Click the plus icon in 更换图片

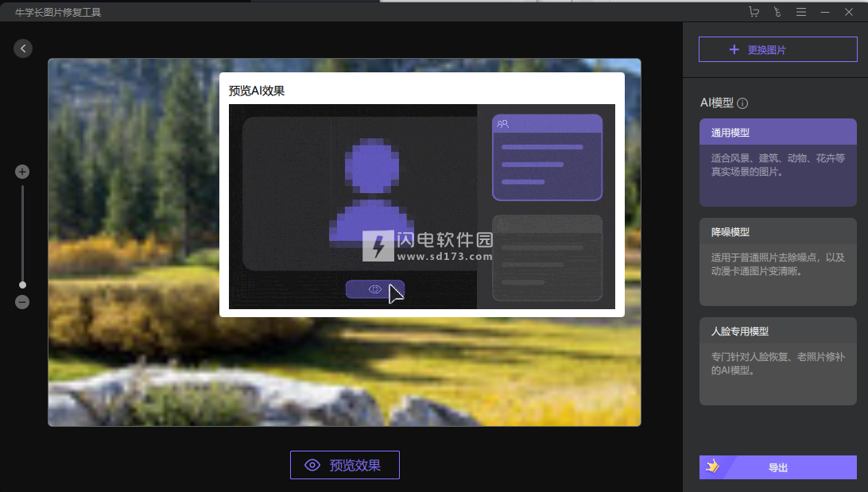[734, 49]
